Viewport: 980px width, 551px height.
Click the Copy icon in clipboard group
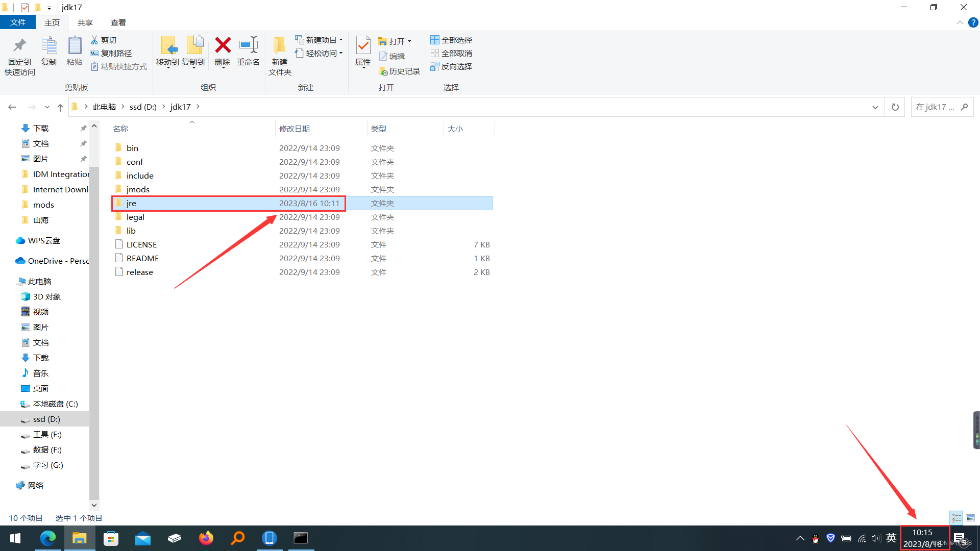49,46
